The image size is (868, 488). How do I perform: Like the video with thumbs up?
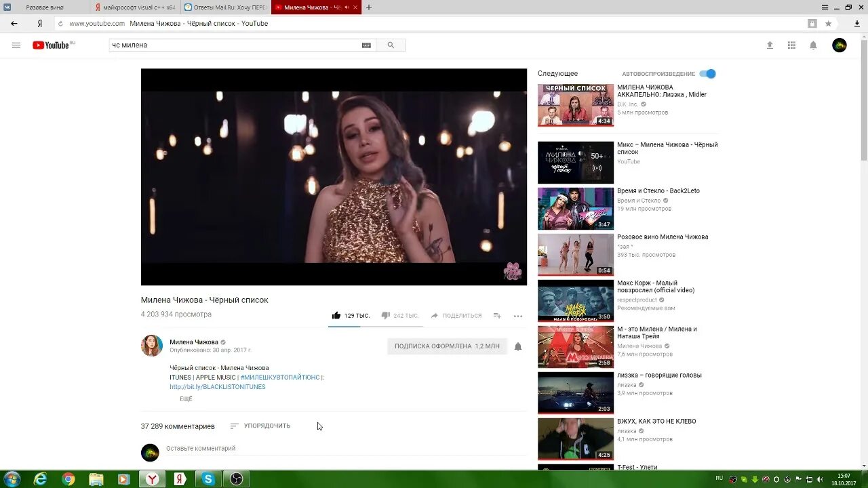(x=336, y=316)
